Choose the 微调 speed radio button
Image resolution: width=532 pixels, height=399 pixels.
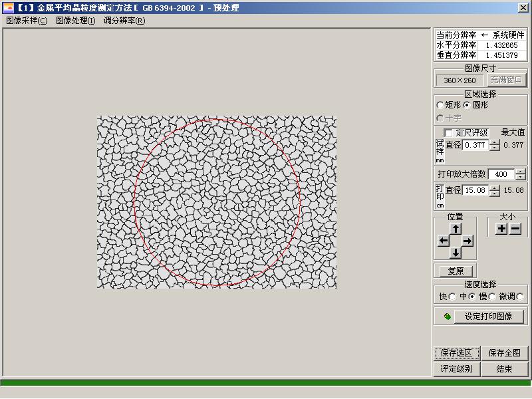tap(520, 297)
